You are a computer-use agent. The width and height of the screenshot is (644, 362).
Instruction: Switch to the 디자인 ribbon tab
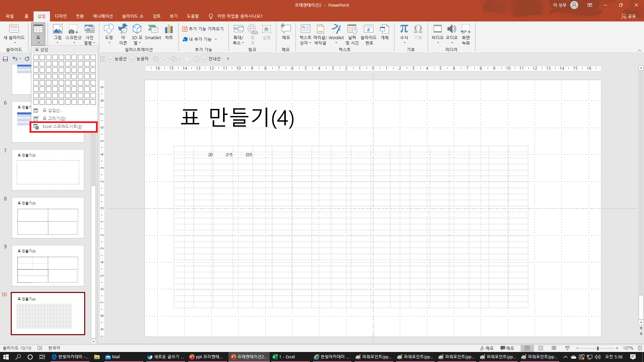click(61, 16)
